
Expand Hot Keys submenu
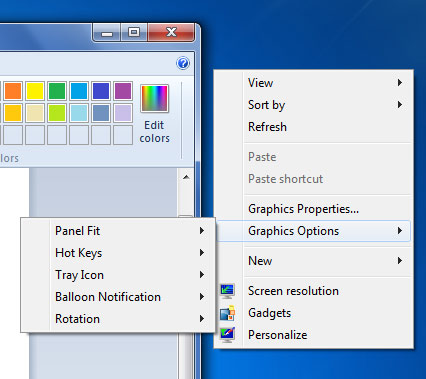coord(117,253)
